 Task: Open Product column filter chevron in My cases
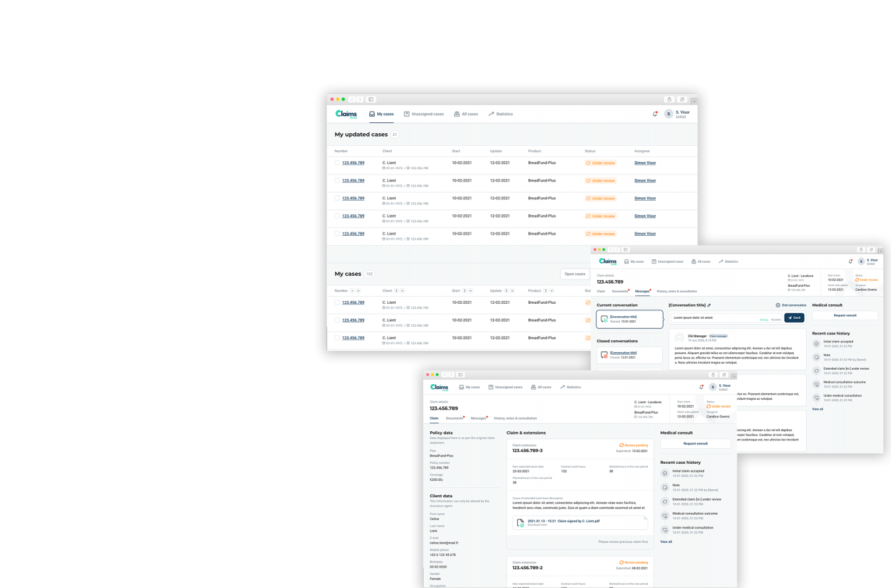552,291
